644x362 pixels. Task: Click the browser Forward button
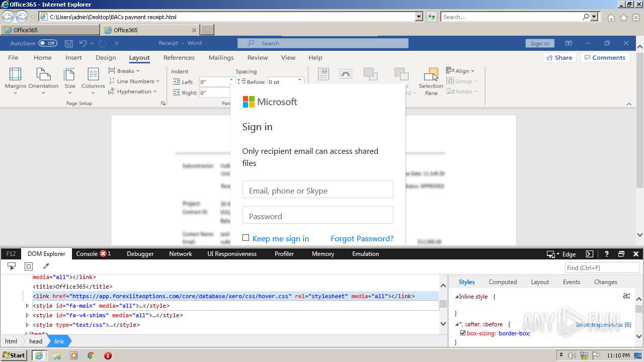(x=22, y=17)
